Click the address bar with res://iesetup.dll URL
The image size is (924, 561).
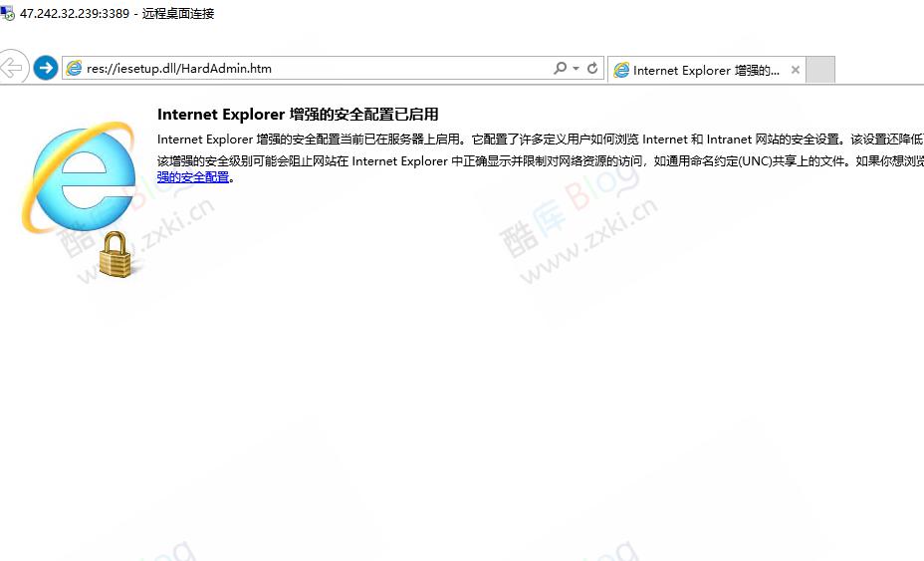pyautogui.click(x=333, y=69)
